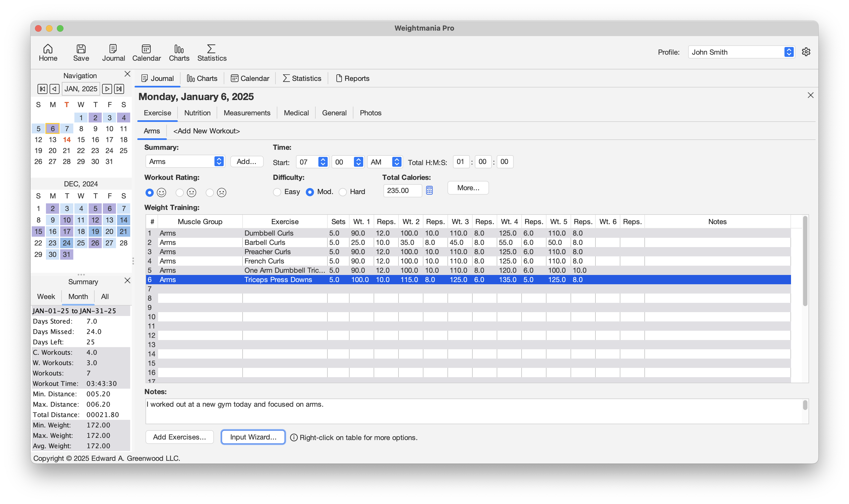This screenshot has width=849, height=504.
Task: Switch to the Reports view tab
Action: [x=353, y=78]
